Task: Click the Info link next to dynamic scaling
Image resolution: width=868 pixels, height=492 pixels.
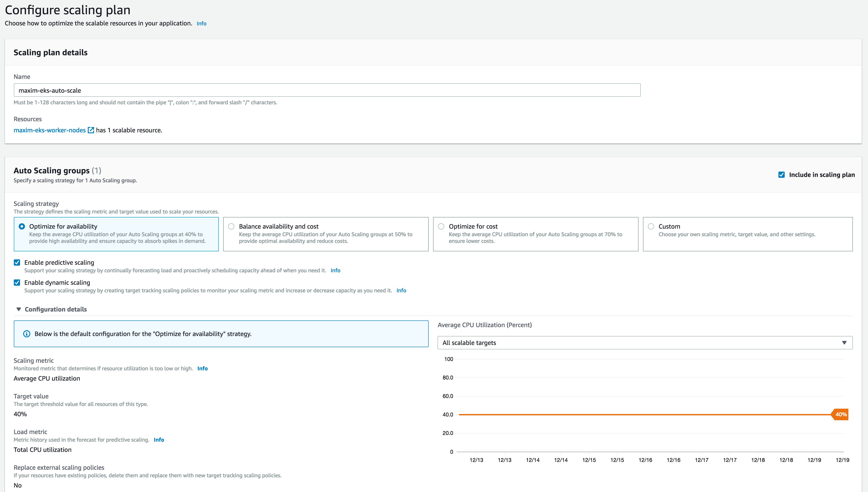Action: [x=401, y=290]
